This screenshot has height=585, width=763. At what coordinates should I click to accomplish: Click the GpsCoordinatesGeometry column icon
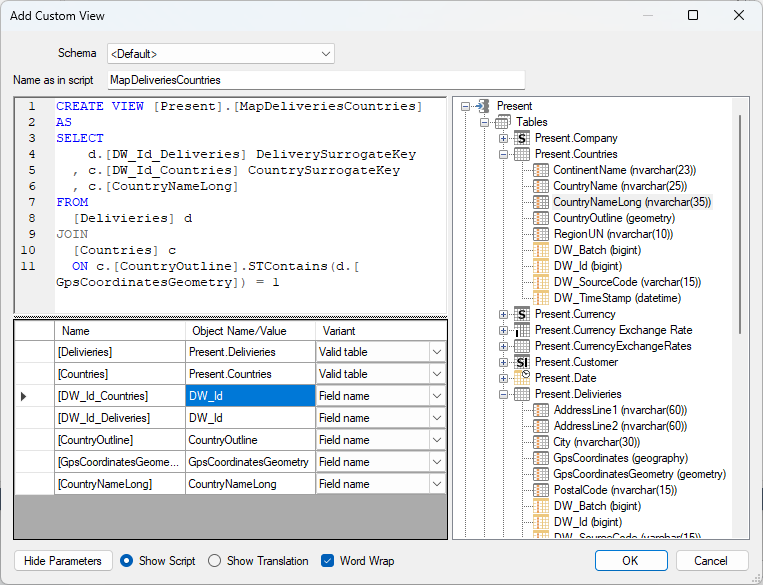(x=541, y=474)
